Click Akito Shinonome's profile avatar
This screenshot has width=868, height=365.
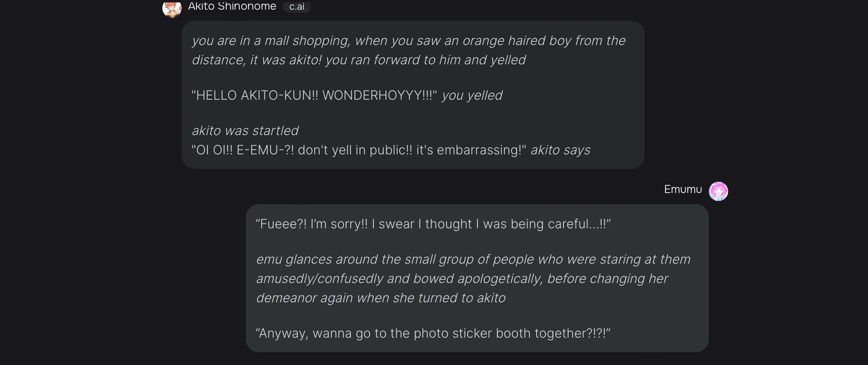click(172, 8)
